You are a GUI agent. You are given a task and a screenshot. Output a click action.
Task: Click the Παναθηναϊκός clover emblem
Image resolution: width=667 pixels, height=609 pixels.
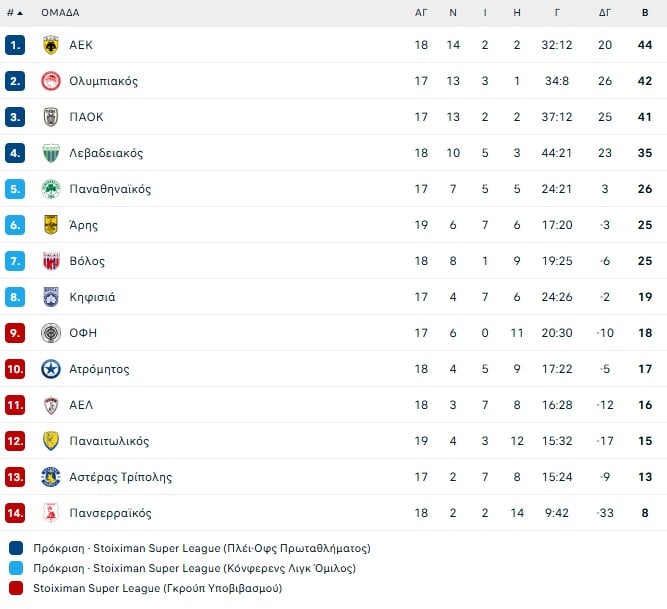(x=51, y=189)
